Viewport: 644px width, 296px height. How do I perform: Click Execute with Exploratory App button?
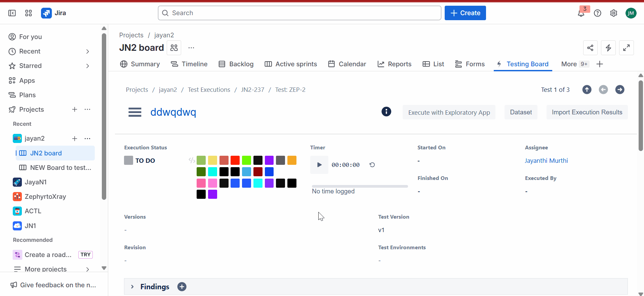pos(449,112)
